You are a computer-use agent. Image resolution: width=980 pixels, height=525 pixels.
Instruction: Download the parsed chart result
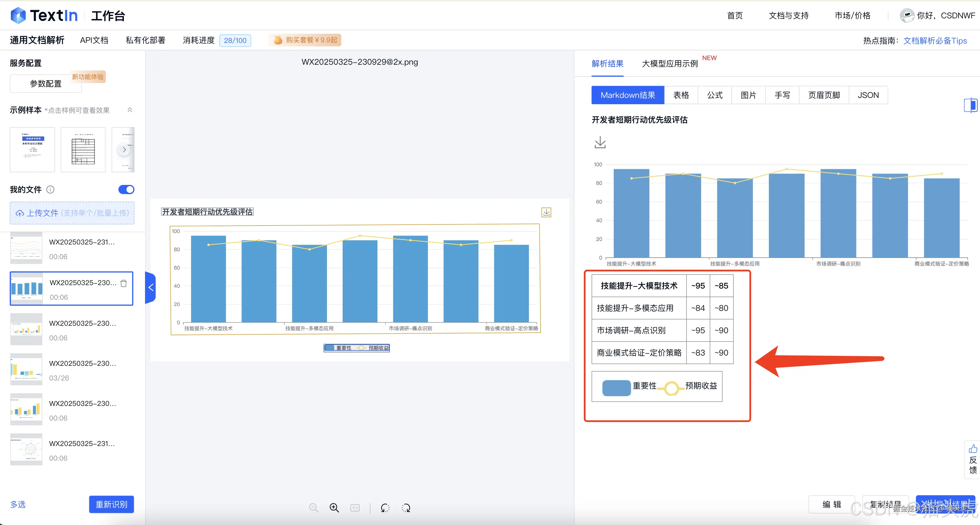click(x=600, y=143)
